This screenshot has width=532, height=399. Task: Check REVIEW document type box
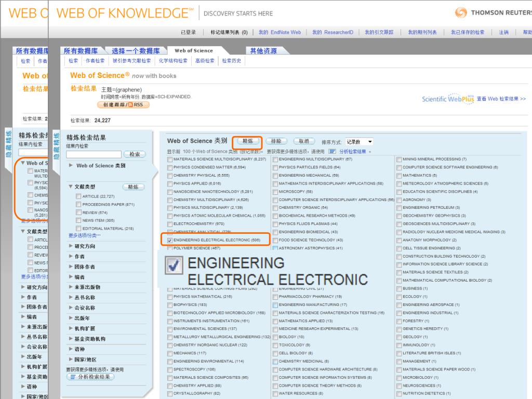[x=78, y=212]
